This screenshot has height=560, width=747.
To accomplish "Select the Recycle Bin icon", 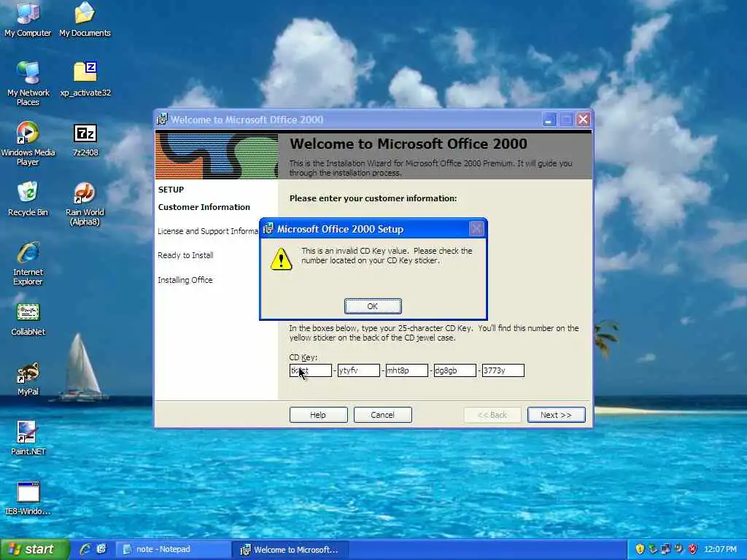I will (28, 199).
